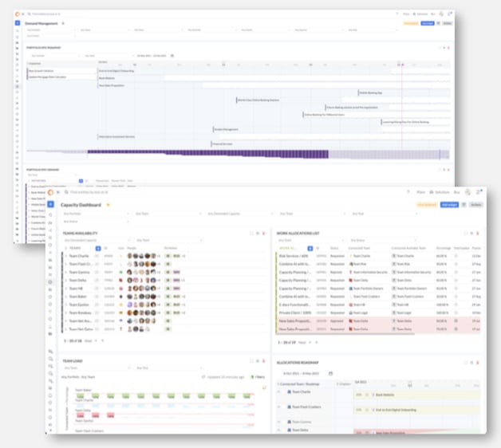Toggle Overloaded checkbox for E-docs Functionality row
501x448 pixels.
tap(456, 305)
